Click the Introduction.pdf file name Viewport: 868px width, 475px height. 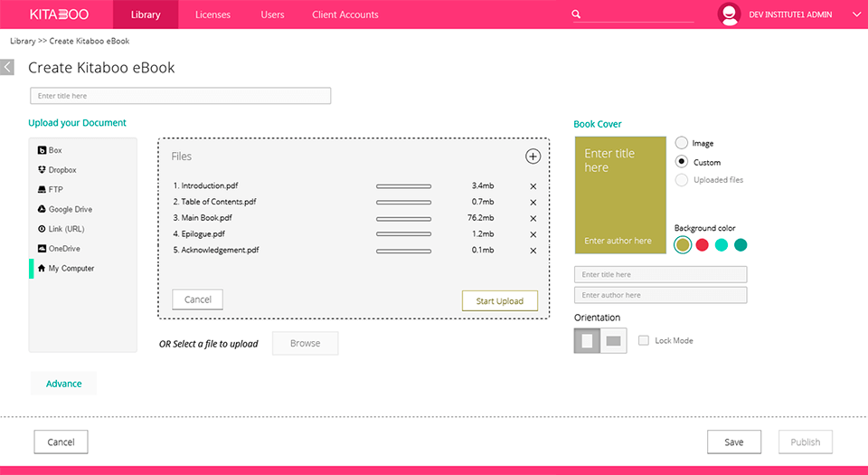210,185
